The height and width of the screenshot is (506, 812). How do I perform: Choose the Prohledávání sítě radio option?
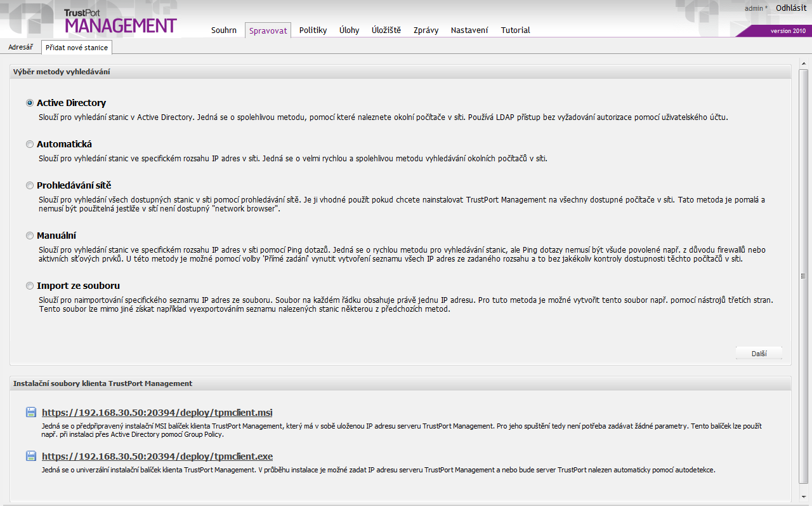point(30,185)
